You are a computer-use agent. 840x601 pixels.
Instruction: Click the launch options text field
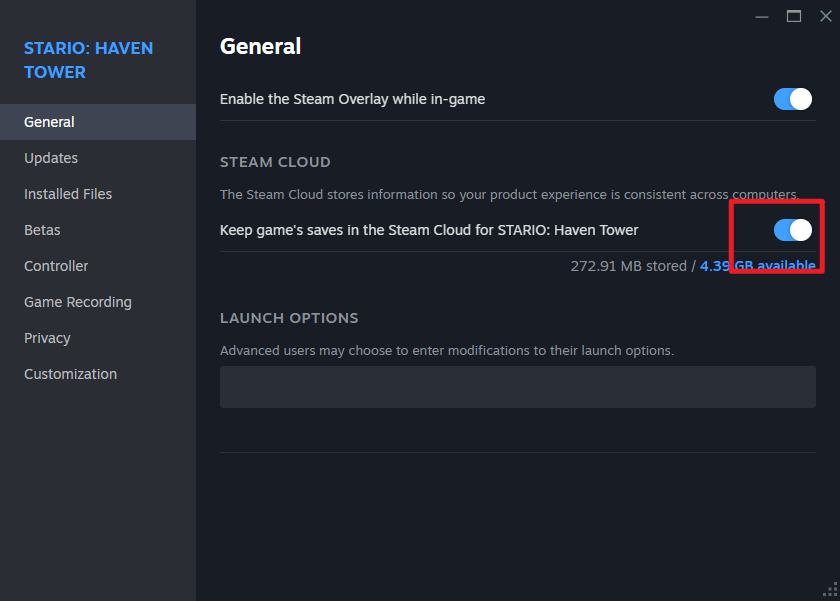click(x=517, y=386)
